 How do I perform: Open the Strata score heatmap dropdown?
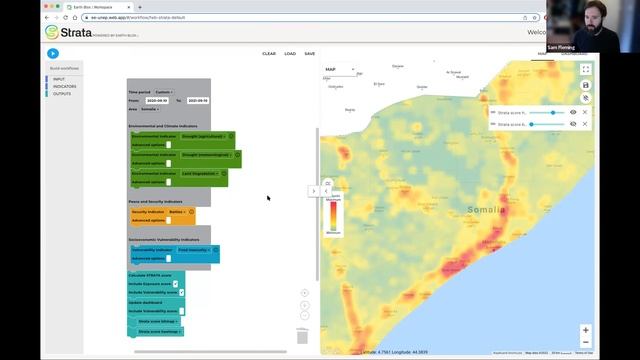point(159,332)
